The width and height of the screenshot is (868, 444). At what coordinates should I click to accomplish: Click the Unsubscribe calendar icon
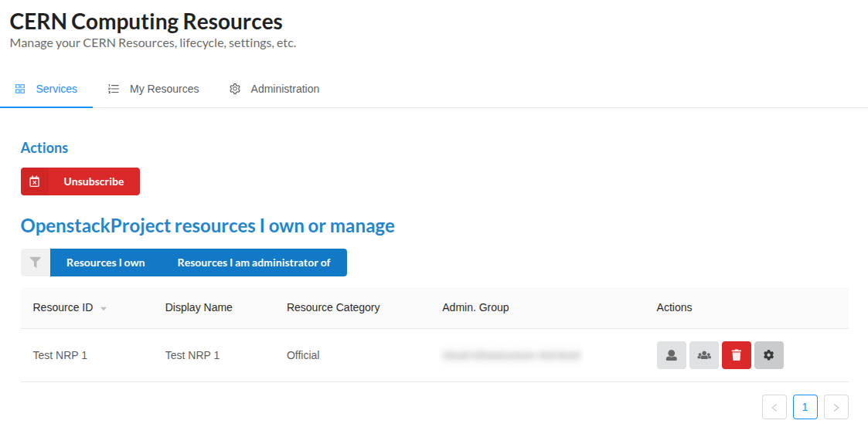click(x=34, y=181)
